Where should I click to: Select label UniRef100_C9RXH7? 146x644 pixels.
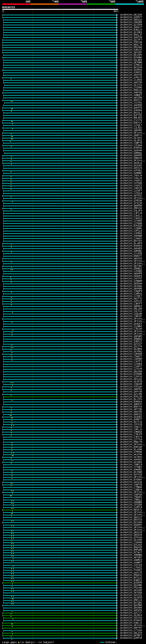pyautogui.click(x=131, y=316)
